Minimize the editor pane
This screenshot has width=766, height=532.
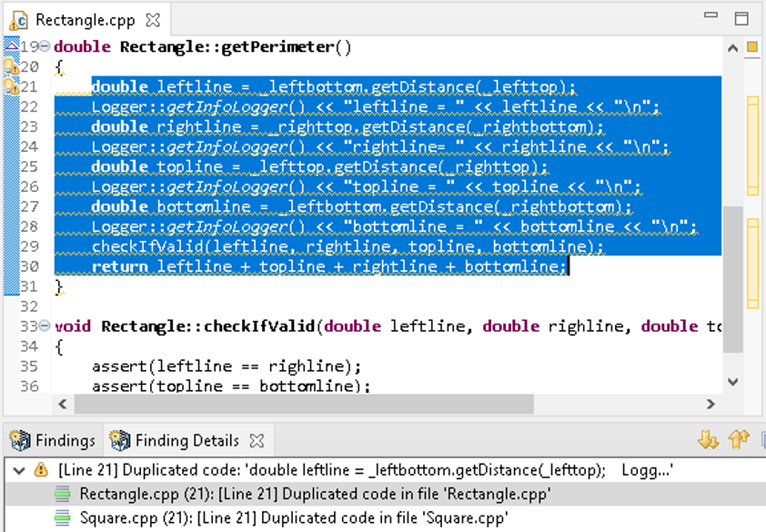(x=711, y=15)
